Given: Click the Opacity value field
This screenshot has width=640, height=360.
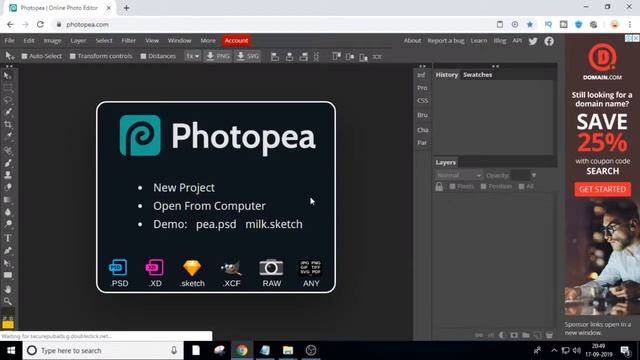Looking at the screenshot, I should 520,176.
